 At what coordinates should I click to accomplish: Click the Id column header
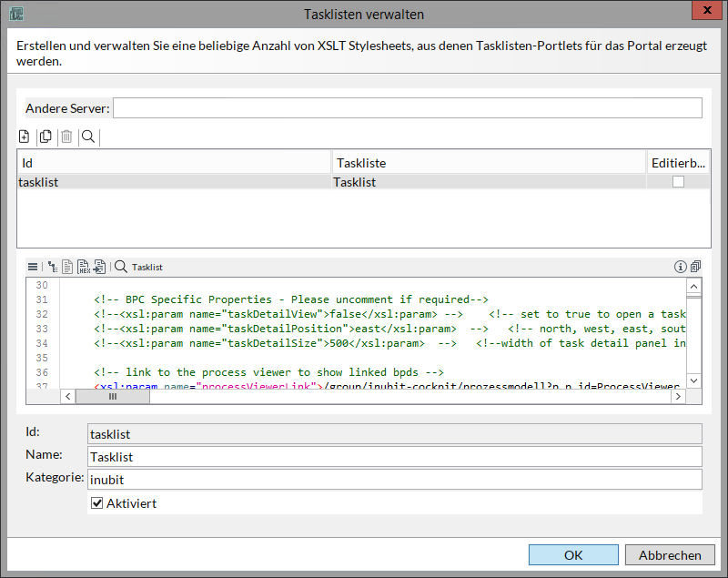[x=173, y=163]
